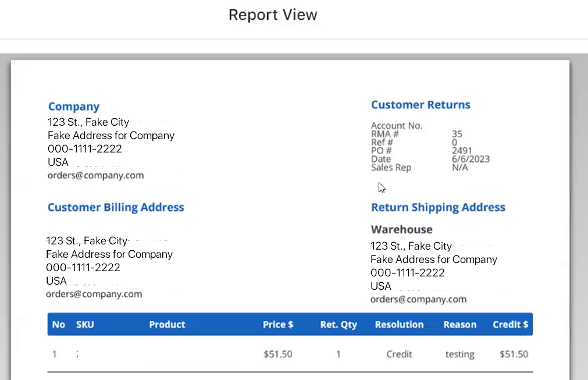
Task: Click the Report View title
Action: pos(273,15)
